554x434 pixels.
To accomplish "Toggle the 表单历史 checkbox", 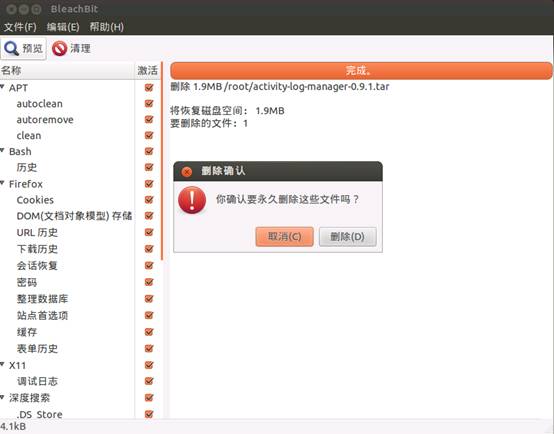I will tap(149, 348).
